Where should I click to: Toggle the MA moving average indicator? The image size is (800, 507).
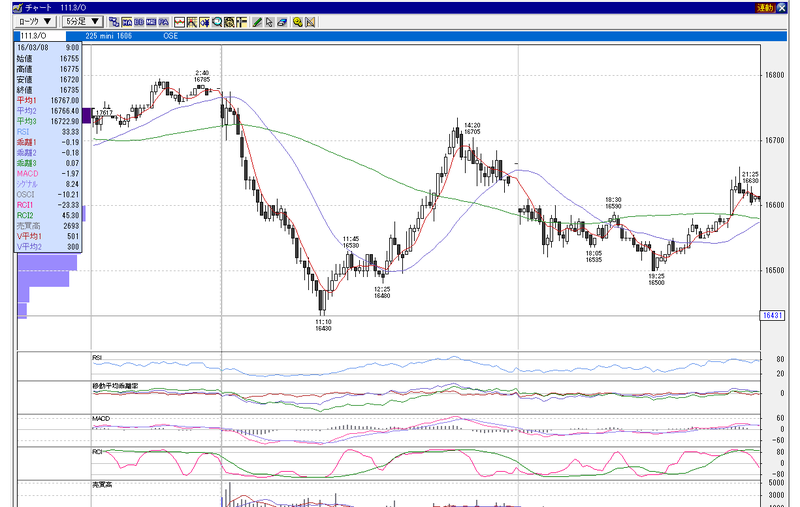coord(127,22)
